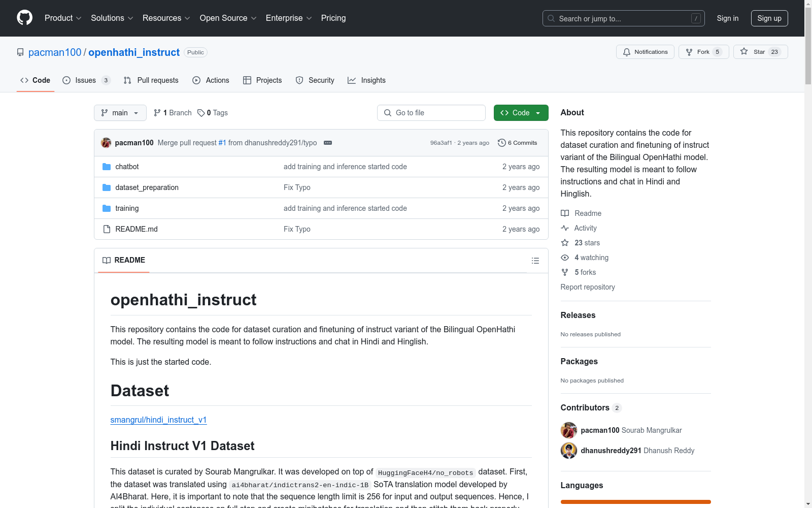Click pacman100 commit author avatar
Viewport: 812px width, 508px height.
coord(106,143)
